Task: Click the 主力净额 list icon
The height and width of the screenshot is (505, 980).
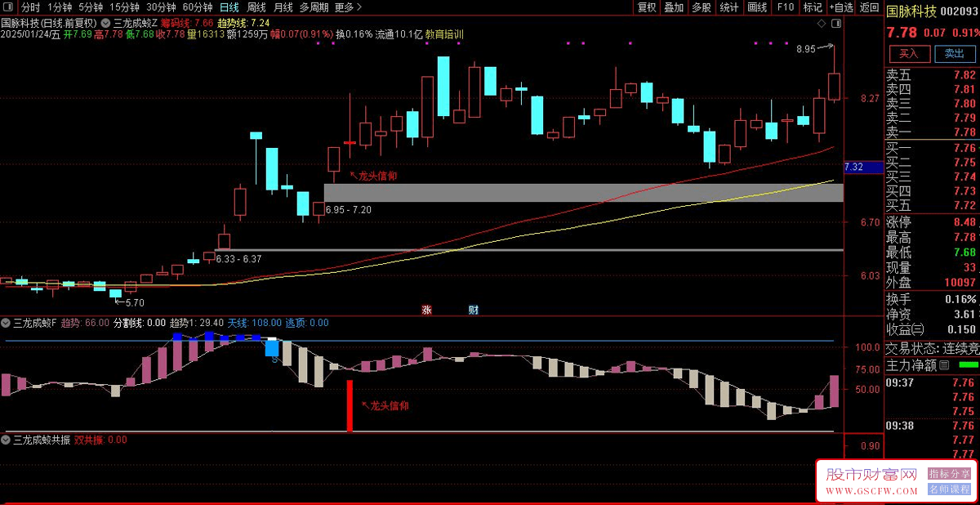Action: pos(944,365)
